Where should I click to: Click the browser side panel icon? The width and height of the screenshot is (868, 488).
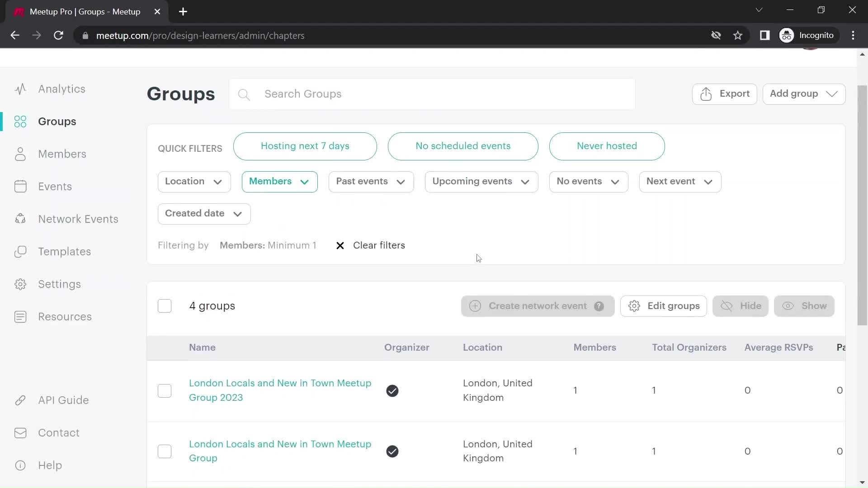[764, 35]
